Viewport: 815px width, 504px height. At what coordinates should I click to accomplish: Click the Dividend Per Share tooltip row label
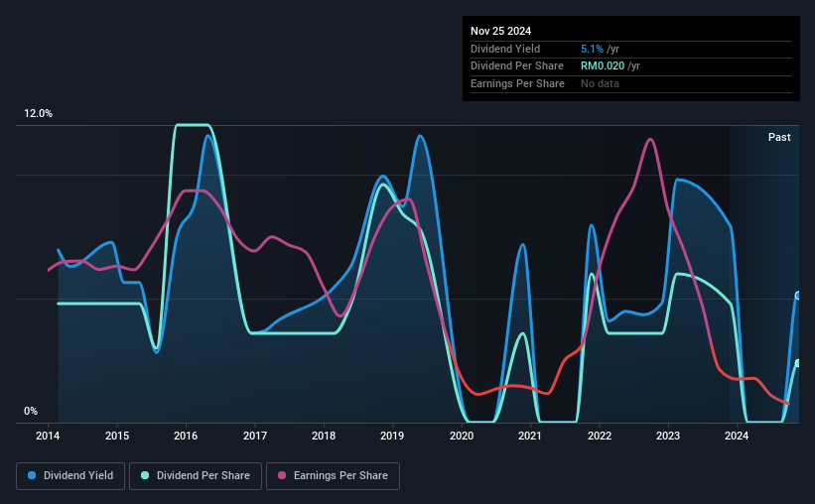(x=516, y=66)
